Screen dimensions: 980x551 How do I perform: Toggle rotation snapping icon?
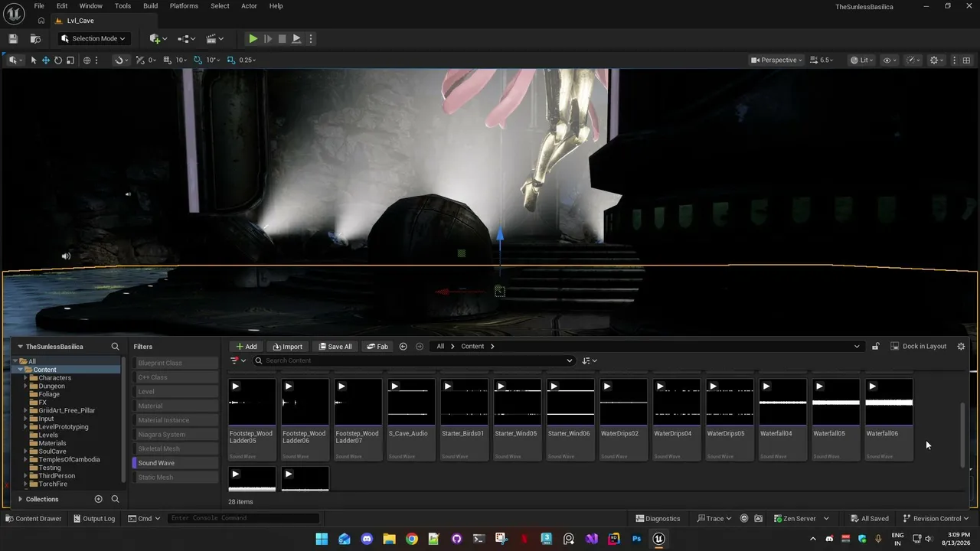198,60
